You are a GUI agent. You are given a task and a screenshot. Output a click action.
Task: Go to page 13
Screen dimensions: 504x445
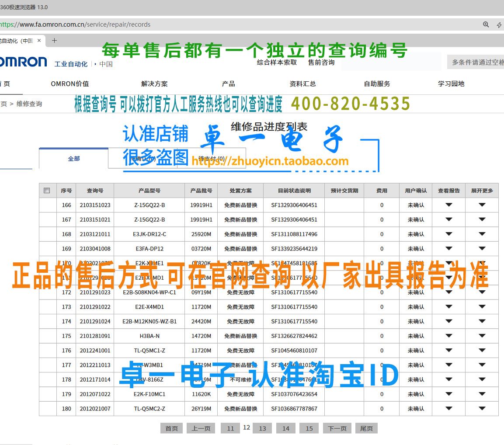tap(262, 428)
